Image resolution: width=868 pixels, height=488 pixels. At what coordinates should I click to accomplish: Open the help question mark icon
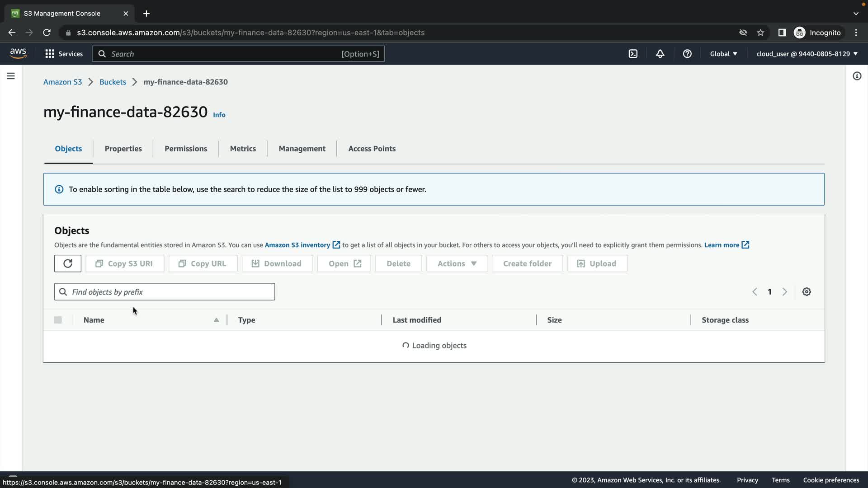[687, 54]
